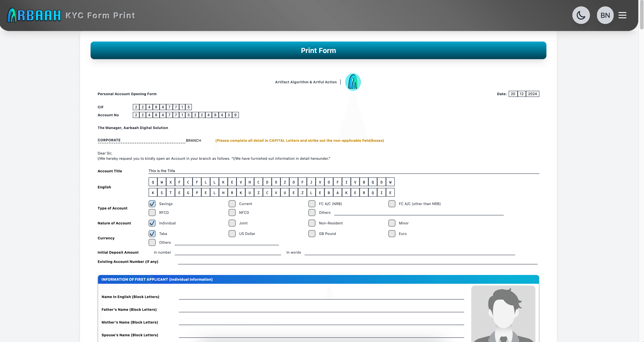644x342 pixels.
Task: Check the GB Pound checkbox
Action: coord(312,233)
